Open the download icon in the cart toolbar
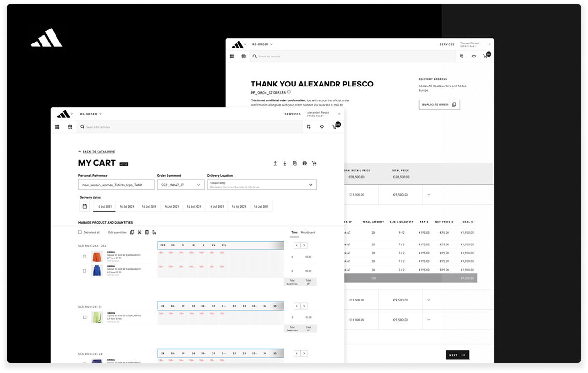This screenshot has height=373, width=588. pos(285,163)
